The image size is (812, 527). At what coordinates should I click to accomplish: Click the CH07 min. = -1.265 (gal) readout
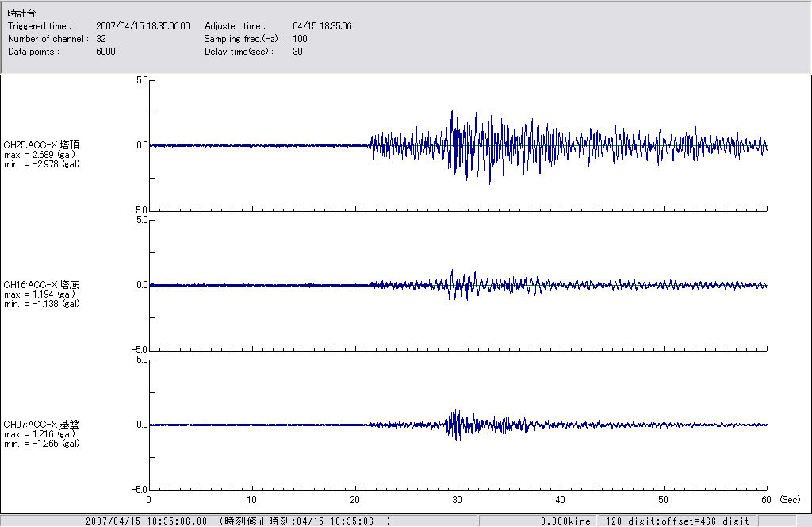click(x=41, y=443)
